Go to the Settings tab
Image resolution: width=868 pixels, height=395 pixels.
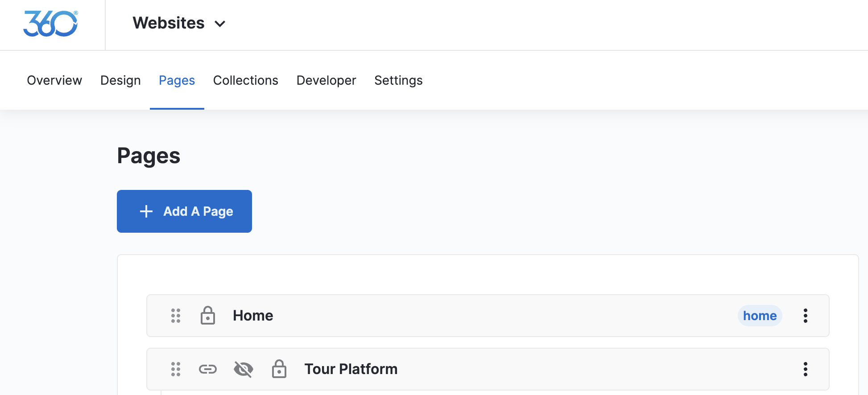click(398, 80)
